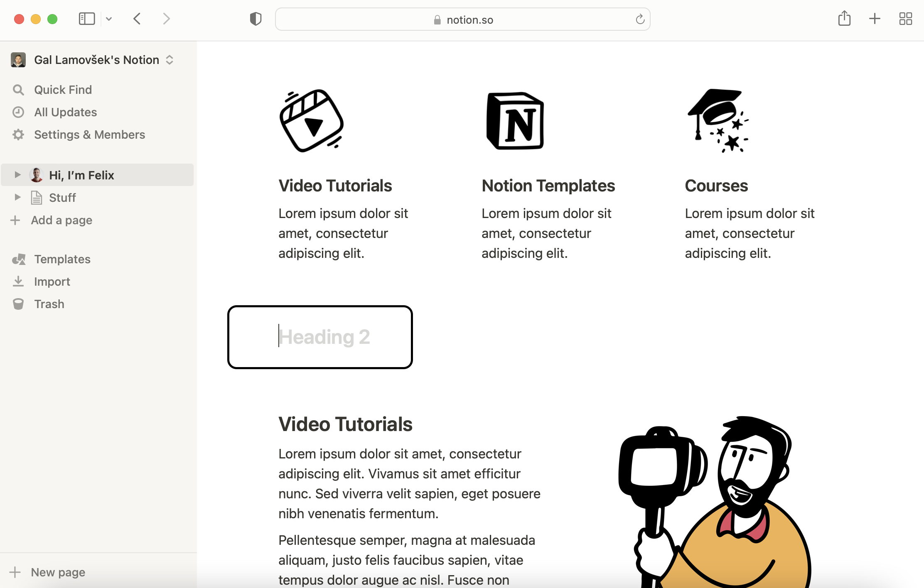The image size is (924, 588).
Task: Open Templates from the sidebar
Action: click(x=62, y=259)
